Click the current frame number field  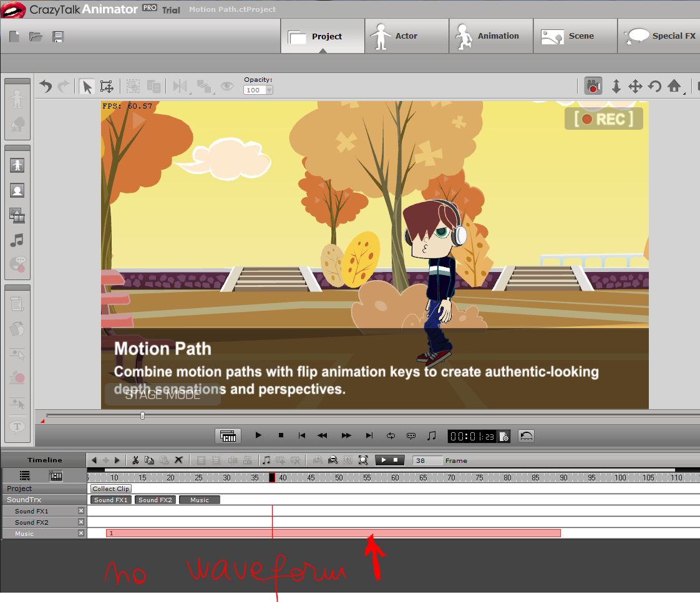tap(427, 460)
